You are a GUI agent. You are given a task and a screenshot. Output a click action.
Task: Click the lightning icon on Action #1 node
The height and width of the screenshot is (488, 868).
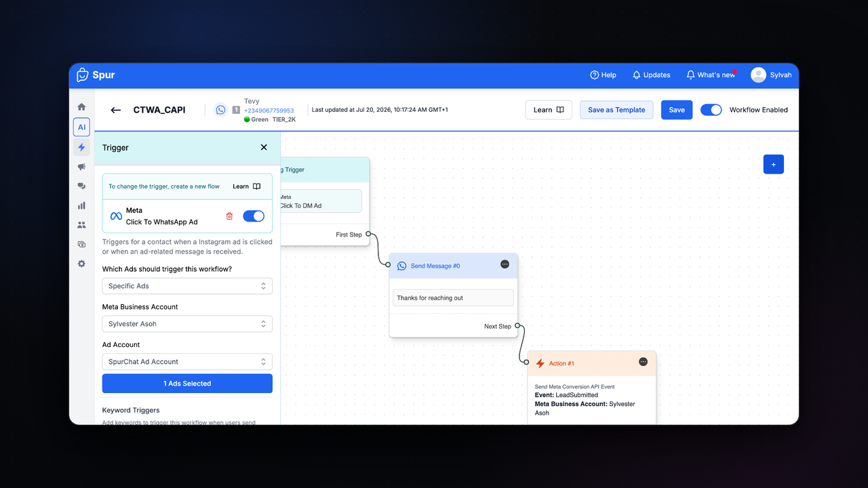[540, 363]
